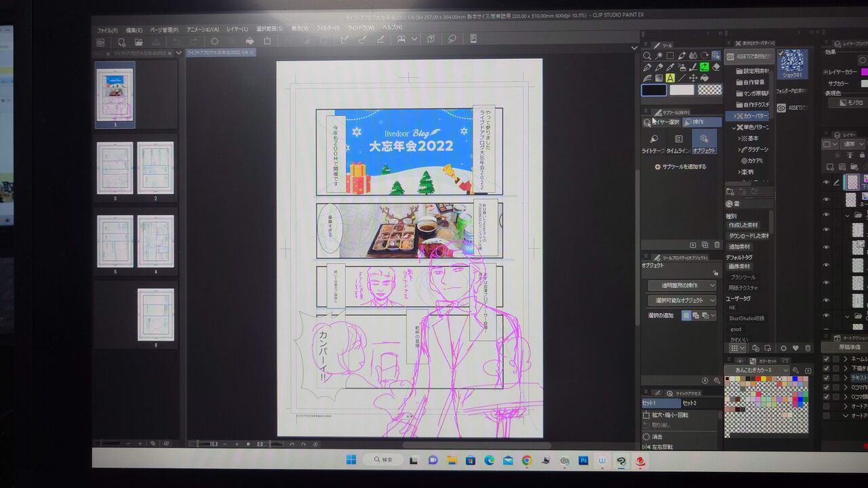The width and height of the screenshot is (868, 488).
Task: Select the green highlighted tool icon
Action: point(705,67)
